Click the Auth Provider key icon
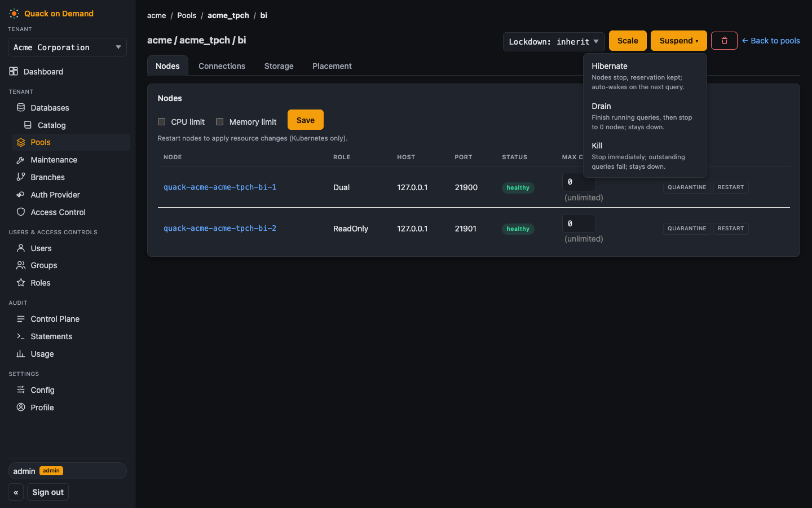The width and height of the screenshot is (812, 508). [x=21, y=194]
